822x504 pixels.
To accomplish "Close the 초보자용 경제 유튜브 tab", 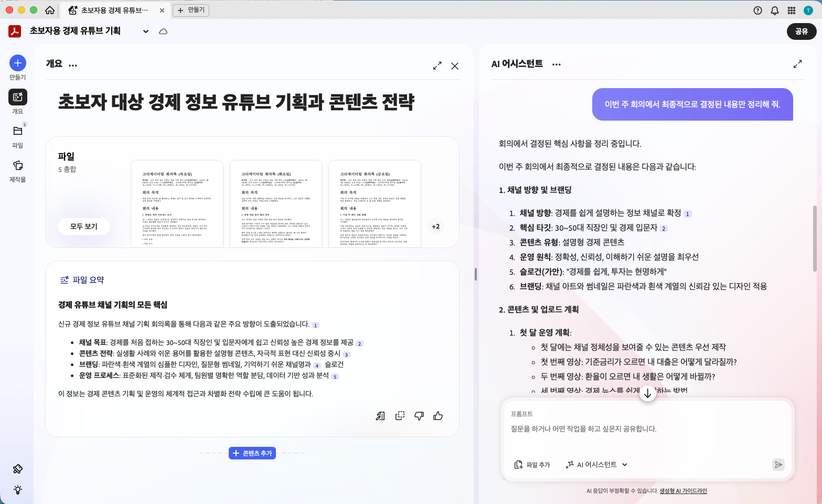I will 162,10.
